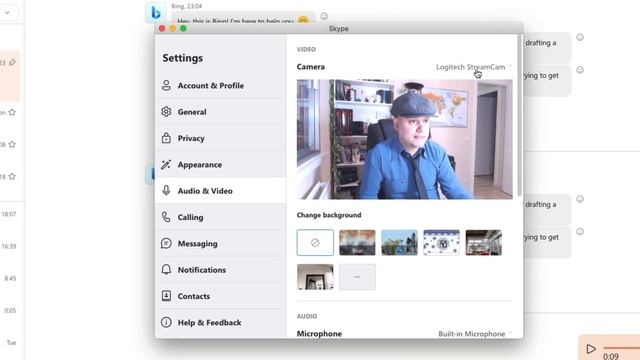The height and width of the screenshot is (360, 640).
Task: Open Appearance settings section
Action: click(x=220, y=164)
